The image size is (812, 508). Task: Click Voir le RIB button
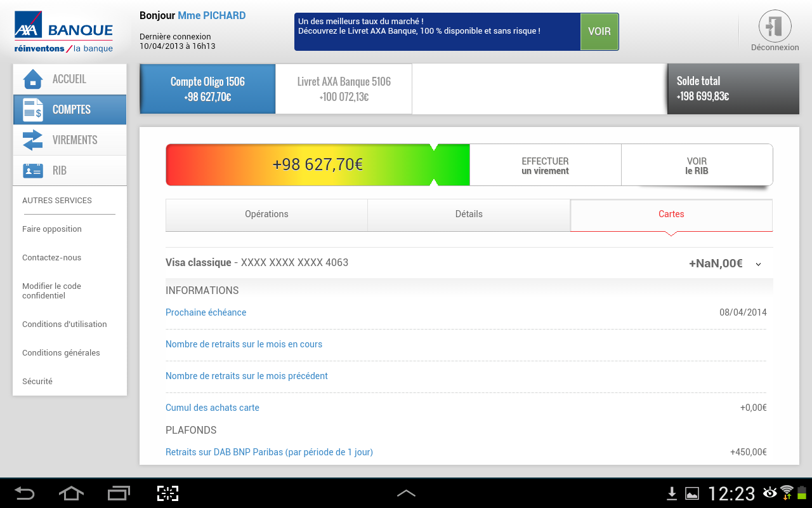pyautogui.click(x=697, y=166)
